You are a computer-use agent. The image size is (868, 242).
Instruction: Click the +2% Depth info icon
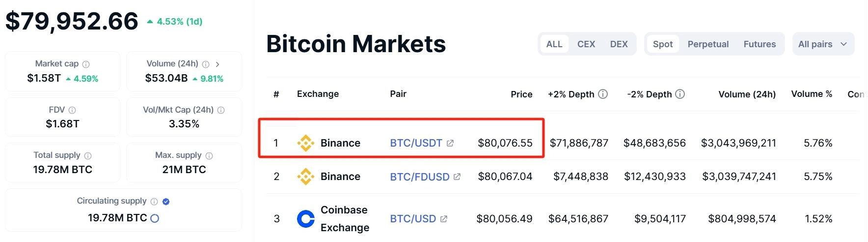(603, 94)
